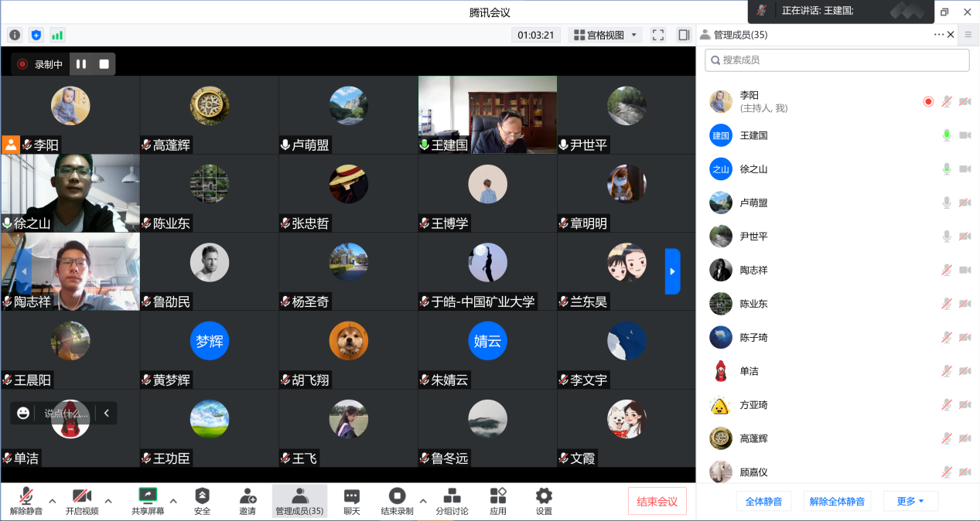Unmute microphone with 解除静音
The height and width of the screenshot is (521, 980).
[x=26, y=501]
